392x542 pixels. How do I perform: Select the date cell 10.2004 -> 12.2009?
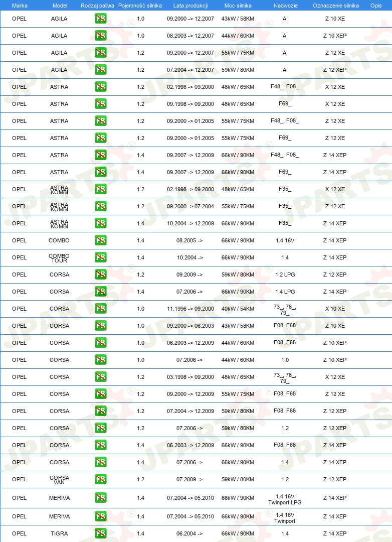pos(190,223)
